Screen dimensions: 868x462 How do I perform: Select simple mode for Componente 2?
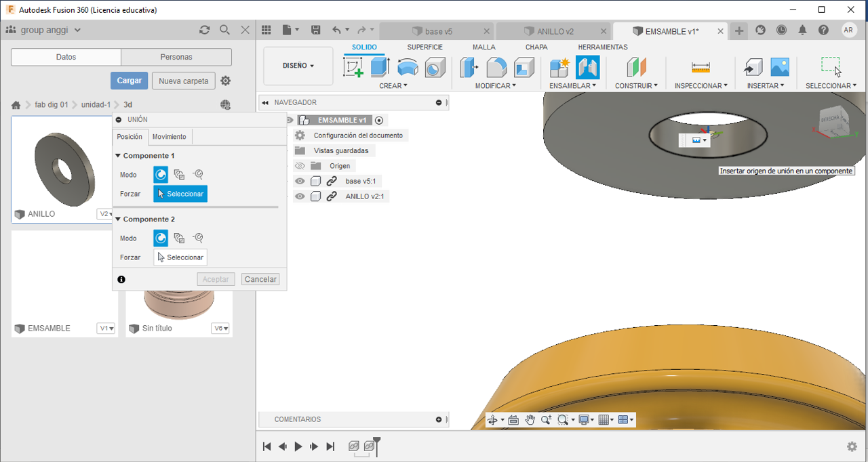(x=161, y=238)
